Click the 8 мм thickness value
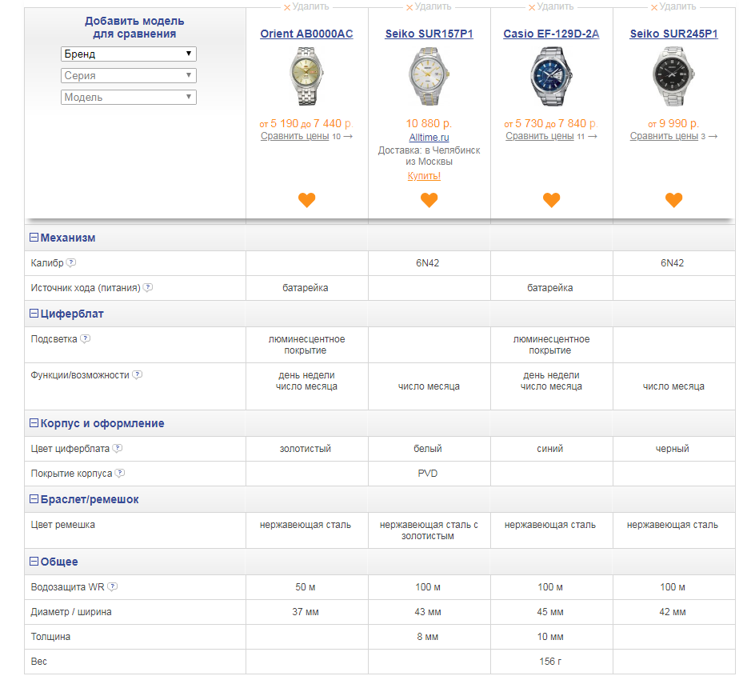Image resolution: width=751 pixels, height=700 pixels. coord(428,637)
